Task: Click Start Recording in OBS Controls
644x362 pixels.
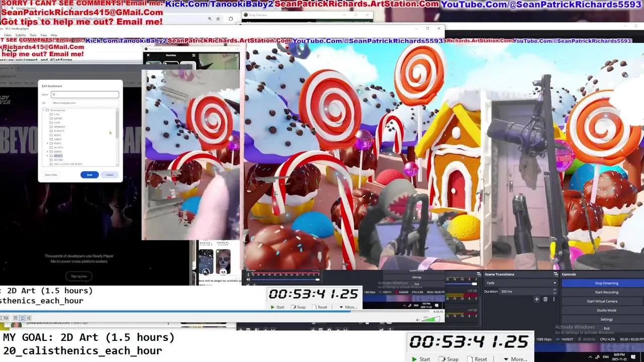Action: [606, 292]
